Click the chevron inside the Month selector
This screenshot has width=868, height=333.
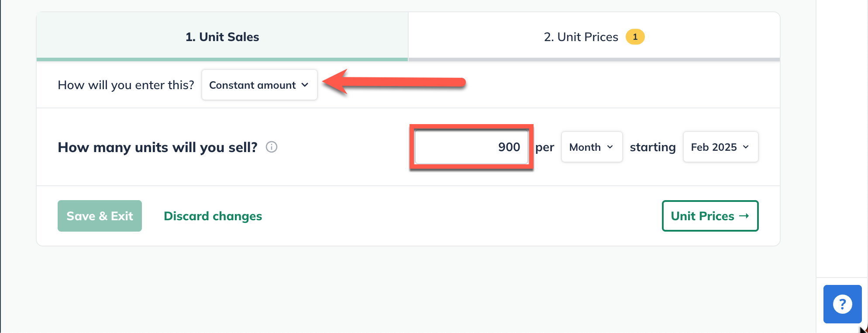[610, 147]
